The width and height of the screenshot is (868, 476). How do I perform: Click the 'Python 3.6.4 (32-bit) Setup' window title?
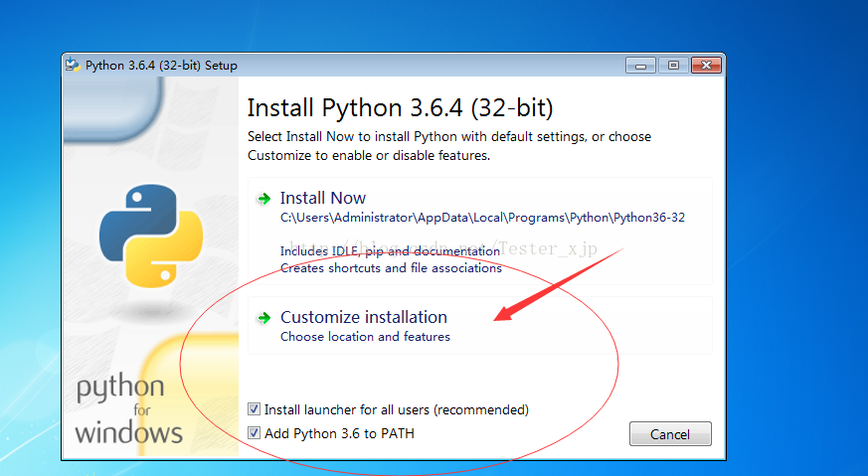coord(161,66)
